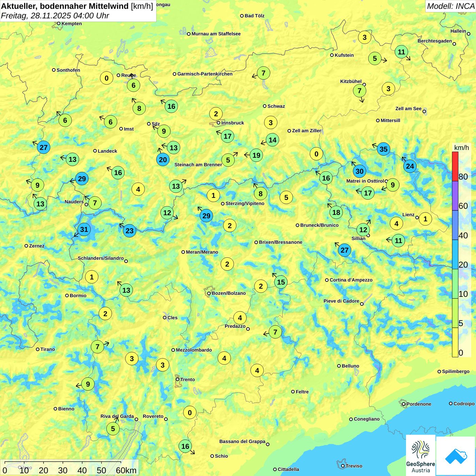The height and width of the screenshot is (476, 476).
Task: Click the Lienz city label
Action: pos(408,215)
